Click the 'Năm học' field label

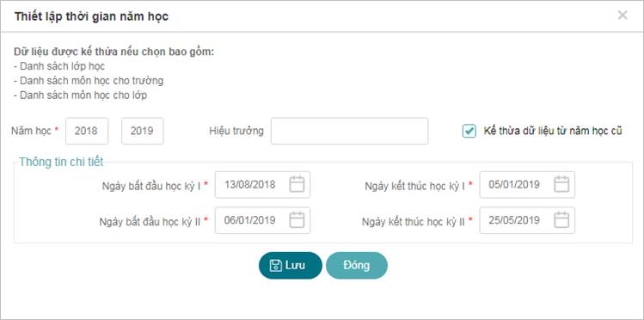point(31,131)
